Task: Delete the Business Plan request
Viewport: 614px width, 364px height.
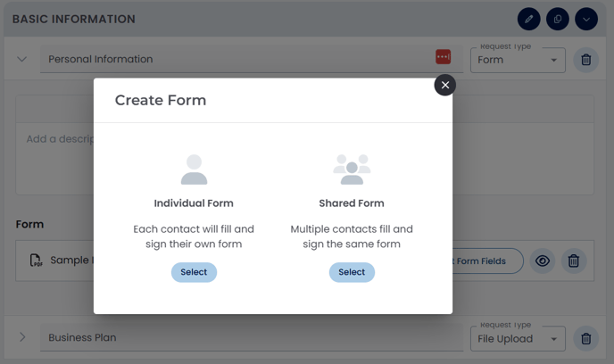Action: 586,338
